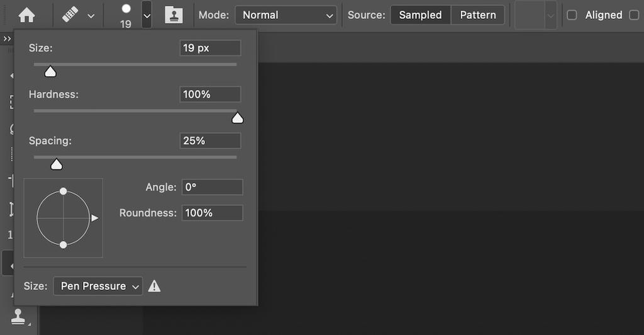Expand the toolbar with double-arrow icon

(7, 39)
